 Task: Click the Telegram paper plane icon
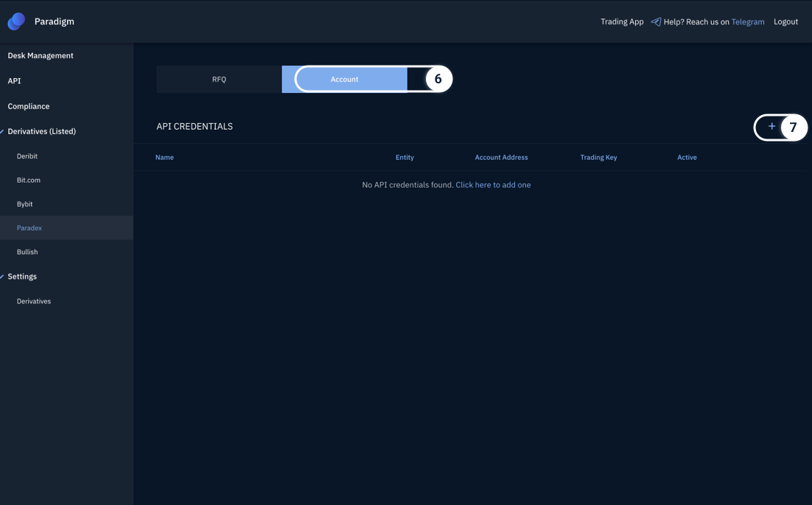click(x=656, y=22)
